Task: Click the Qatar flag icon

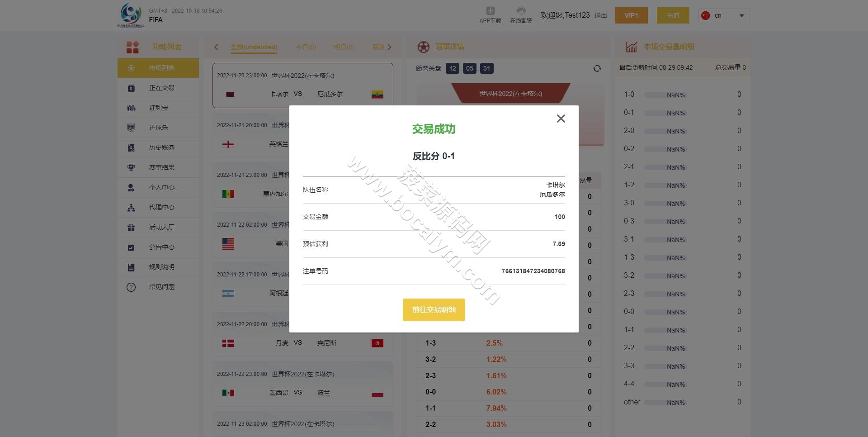Action: (230, 95)
